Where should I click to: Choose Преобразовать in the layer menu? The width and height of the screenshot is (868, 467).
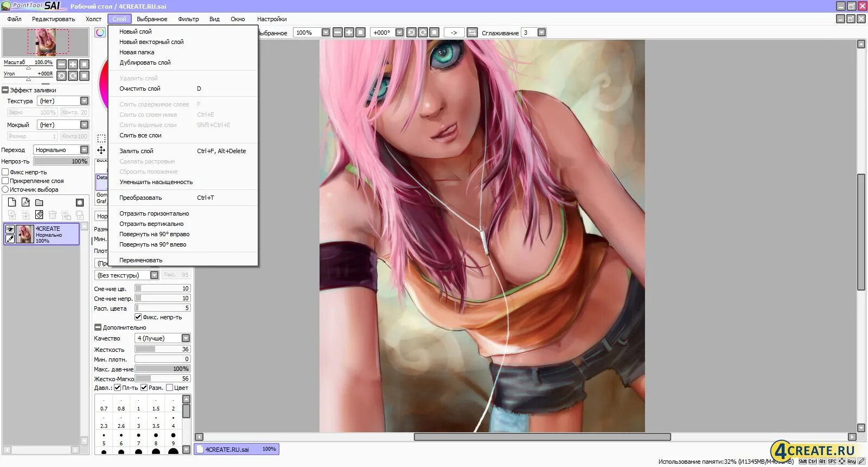click(x=141, y=198)
